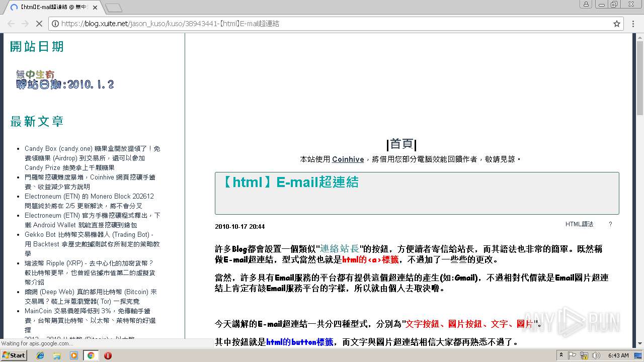Launch Windows Media Player from the taskbar

tap(74, 355)
